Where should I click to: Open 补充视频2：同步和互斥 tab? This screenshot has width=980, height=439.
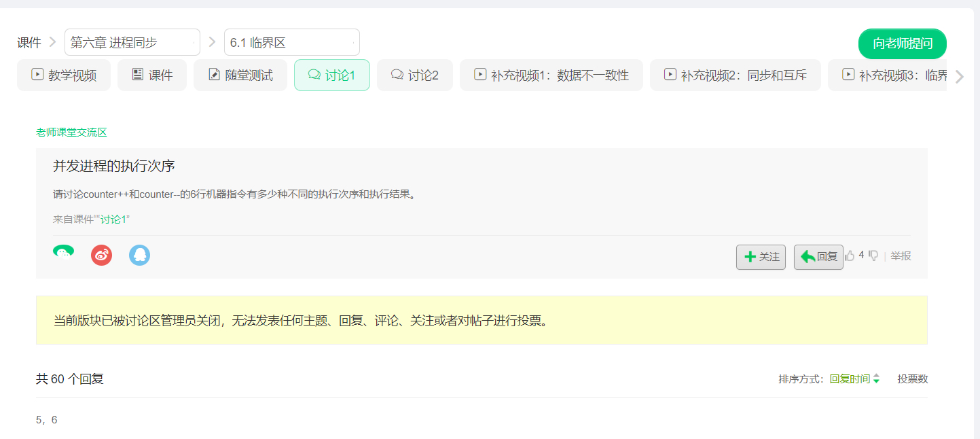point(735,75)
